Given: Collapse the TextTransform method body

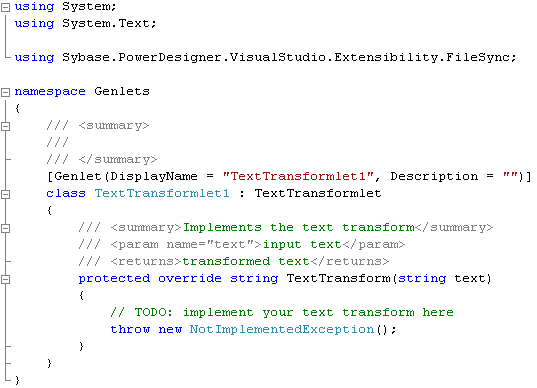Looking at the screenshot, I should coord(5,279).
